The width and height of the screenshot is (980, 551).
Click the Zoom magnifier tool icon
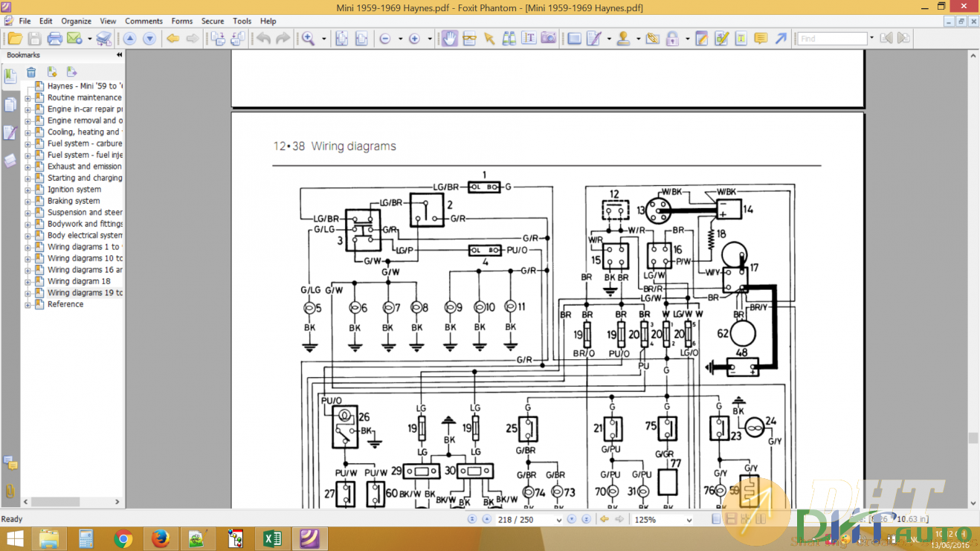pyautogui.click(x=308, y=39)
